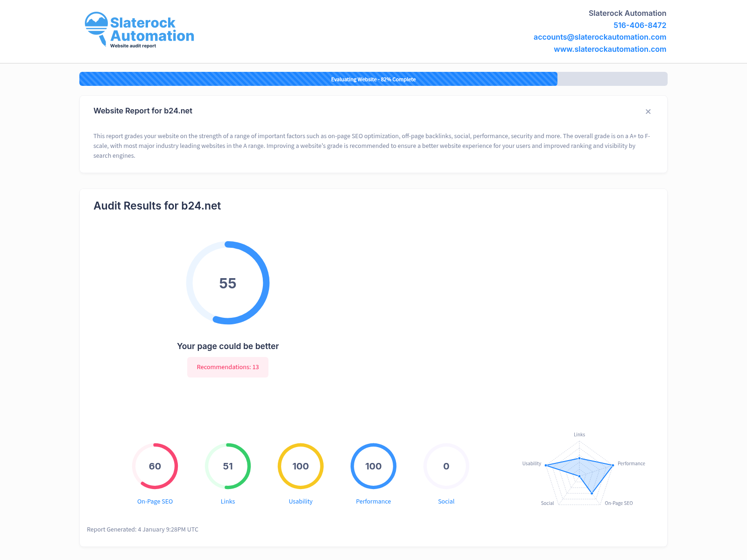Navigate to the Social section
The image size is (747, 560).
pos(446,501)
